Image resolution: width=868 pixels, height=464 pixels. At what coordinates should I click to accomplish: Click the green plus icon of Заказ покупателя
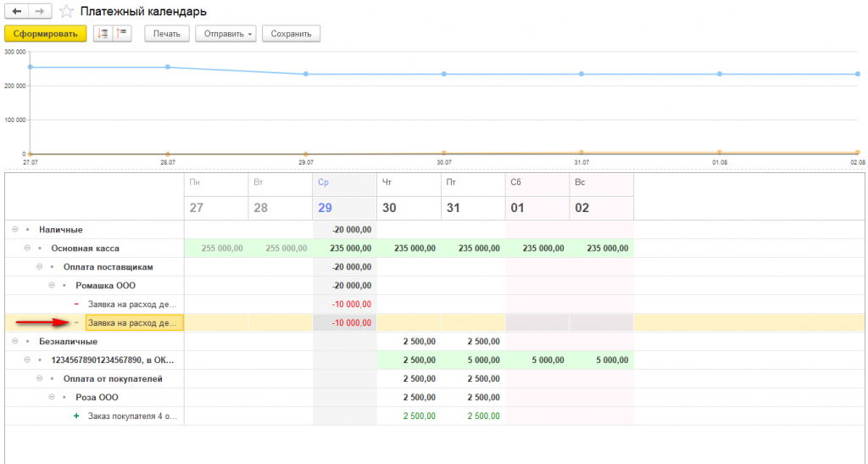[x=76, y=416]
